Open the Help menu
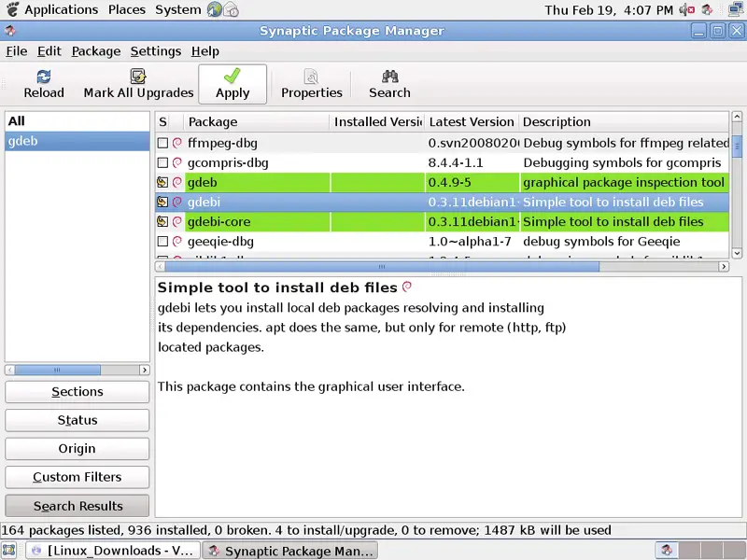The image size is (747, 560). (x=205, y=51)
